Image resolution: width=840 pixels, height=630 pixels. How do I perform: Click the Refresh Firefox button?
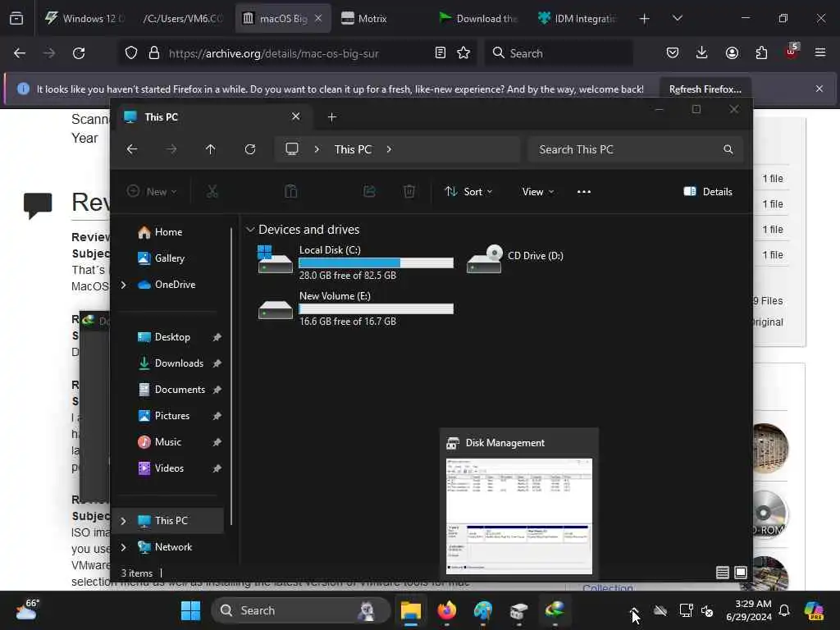coord(705,89)
